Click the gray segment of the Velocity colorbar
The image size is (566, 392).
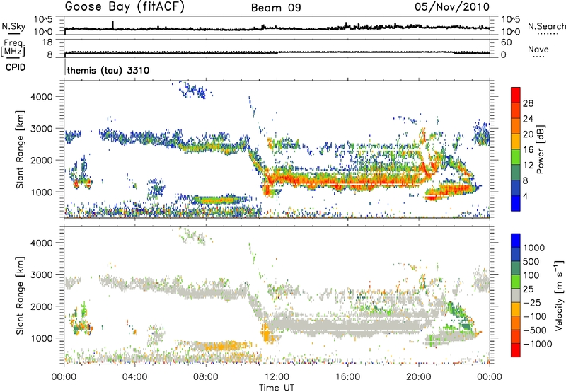(516, 295)
